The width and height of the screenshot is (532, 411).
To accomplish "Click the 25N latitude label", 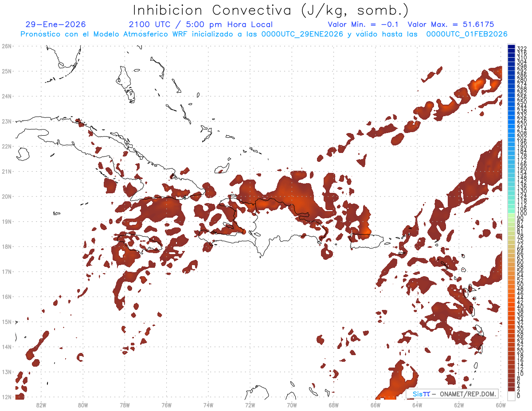I will click(x=6, y=71).
